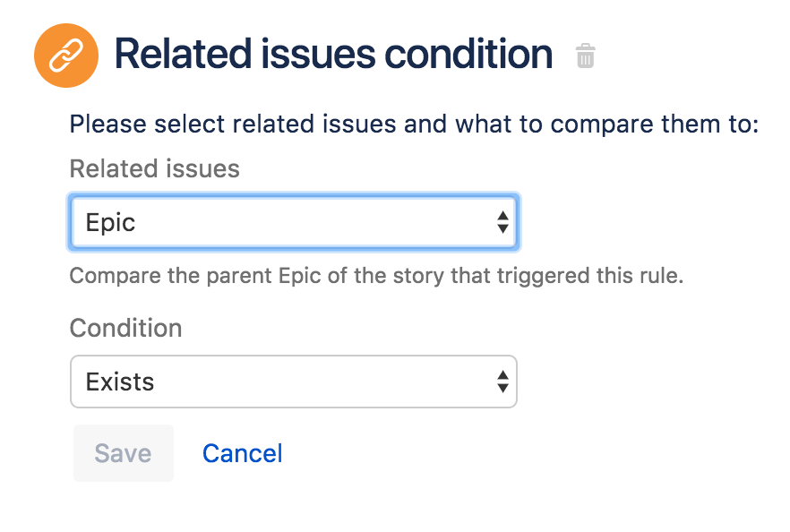
Task: Click the "Related issues" field label
Action: 154,168
